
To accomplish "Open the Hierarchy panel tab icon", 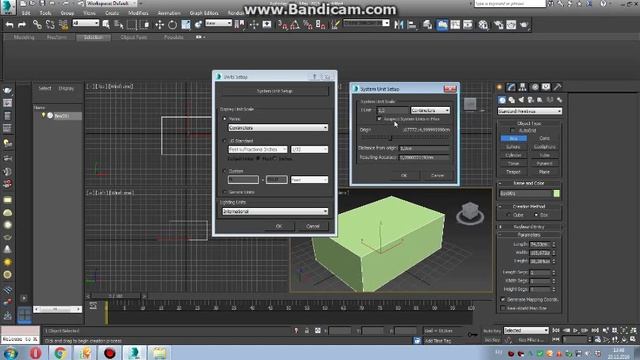I will [522, 87].
